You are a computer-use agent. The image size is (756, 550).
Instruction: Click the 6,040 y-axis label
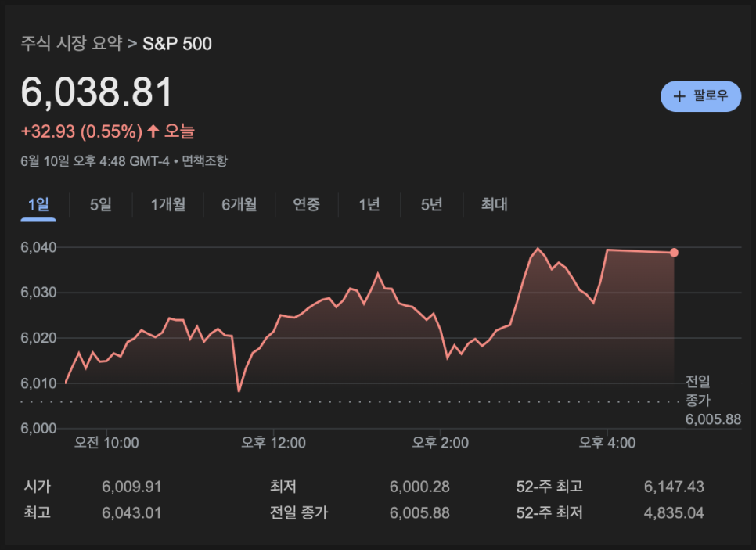[38, 247]
